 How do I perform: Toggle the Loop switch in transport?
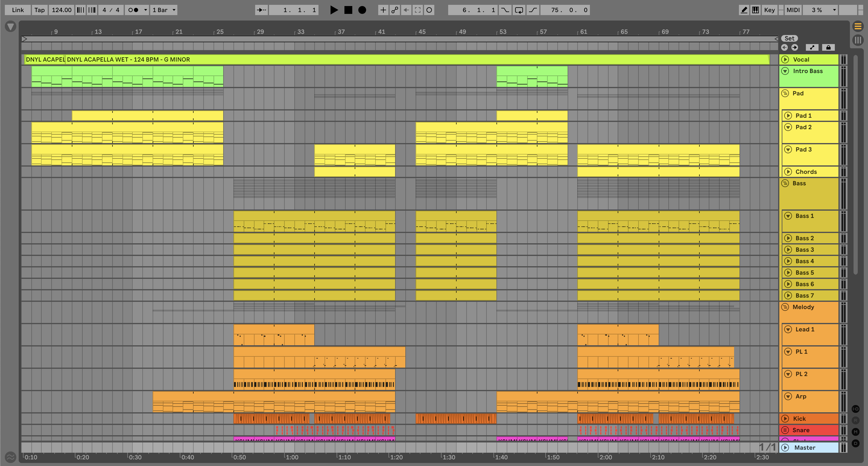(x=519, y=10)
